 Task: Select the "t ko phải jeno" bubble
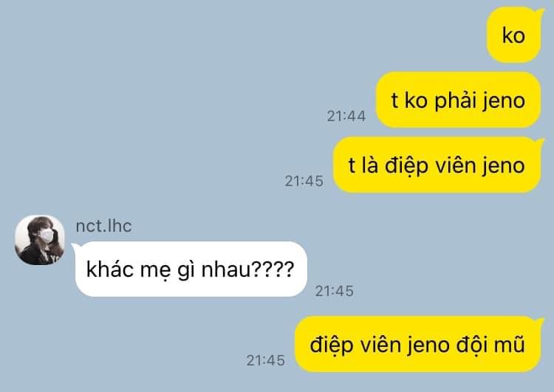coord(458,100)
